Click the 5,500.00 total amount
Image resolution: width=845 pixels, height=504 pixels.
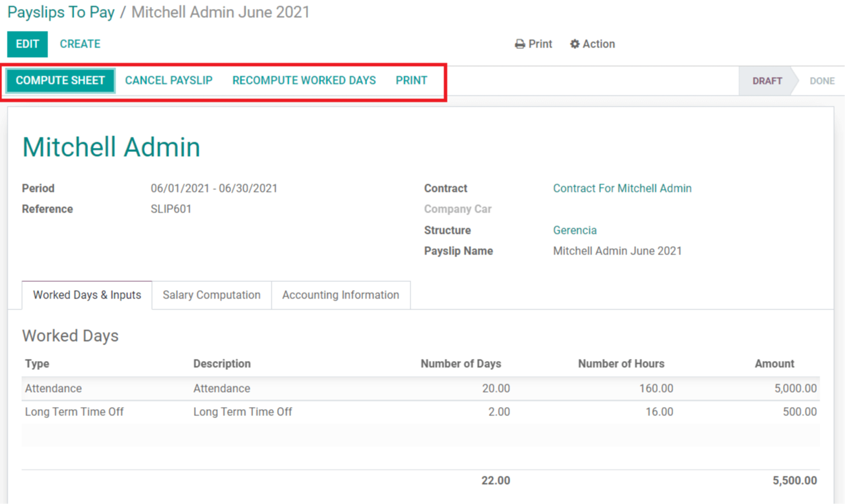point(795,481)
